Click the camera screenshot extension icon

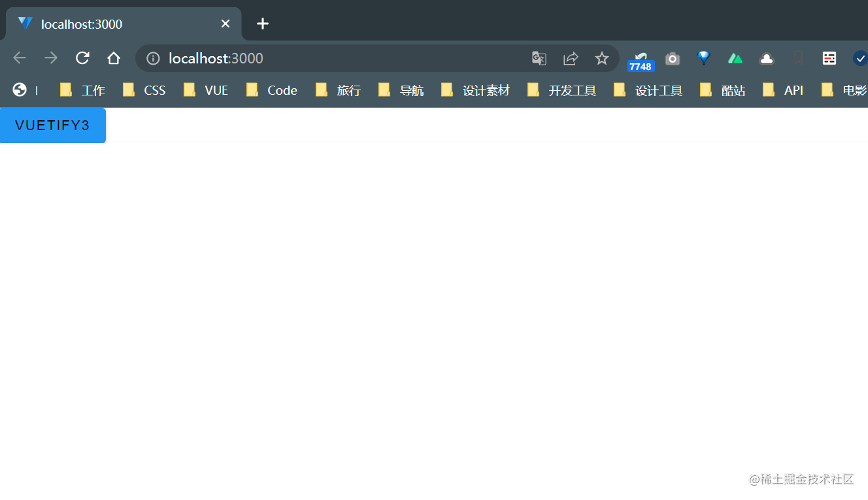pyautogui.click(x=673, y=58)
